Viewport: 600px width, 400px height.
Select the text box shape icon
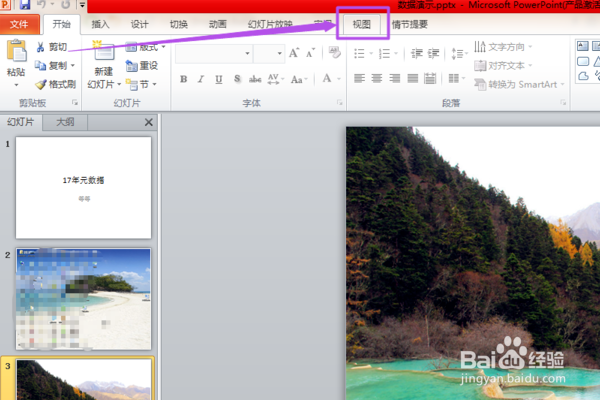[x=583, y=46]
